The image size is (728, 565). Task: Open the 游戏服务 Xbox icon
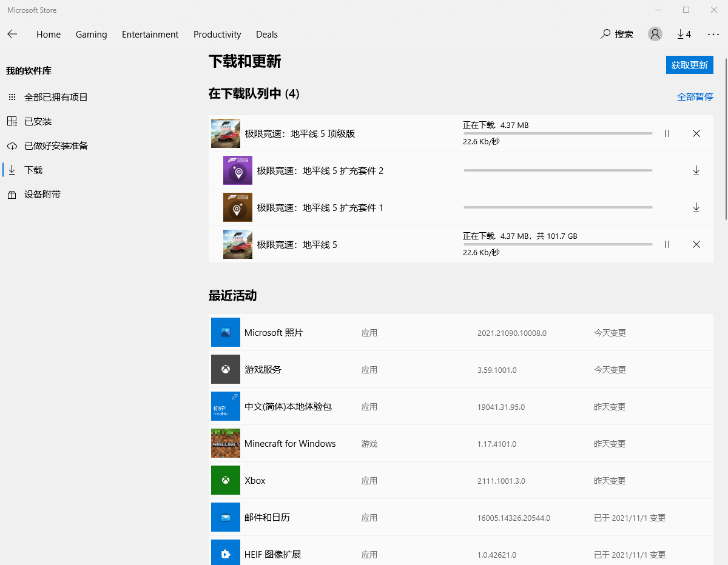226,369
